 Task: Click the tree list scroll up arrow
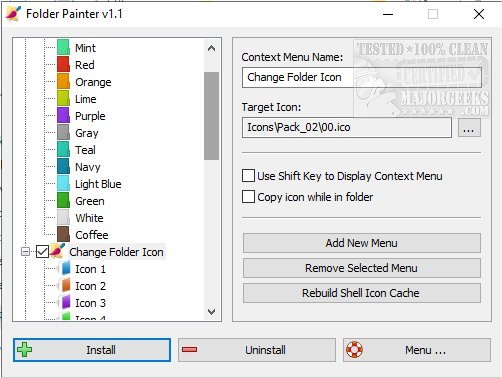click(x=211, y=48)
